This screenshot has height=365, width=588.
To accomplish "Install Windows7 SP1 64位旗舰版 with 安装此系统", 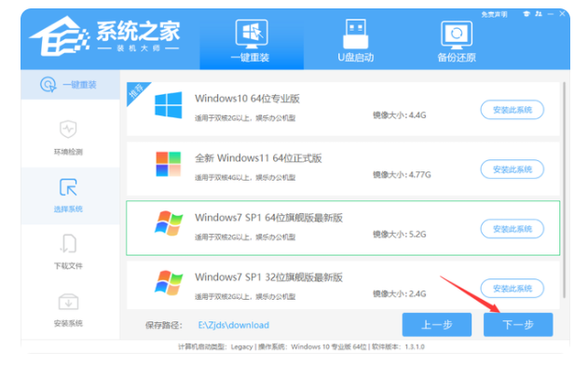I will pos(513,229).
